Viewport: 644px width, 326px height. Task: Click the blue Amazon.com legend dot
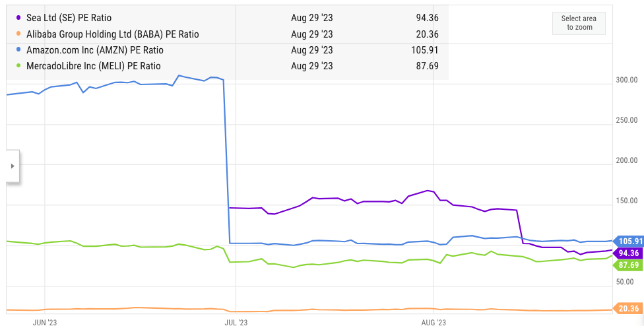point(18,50)
